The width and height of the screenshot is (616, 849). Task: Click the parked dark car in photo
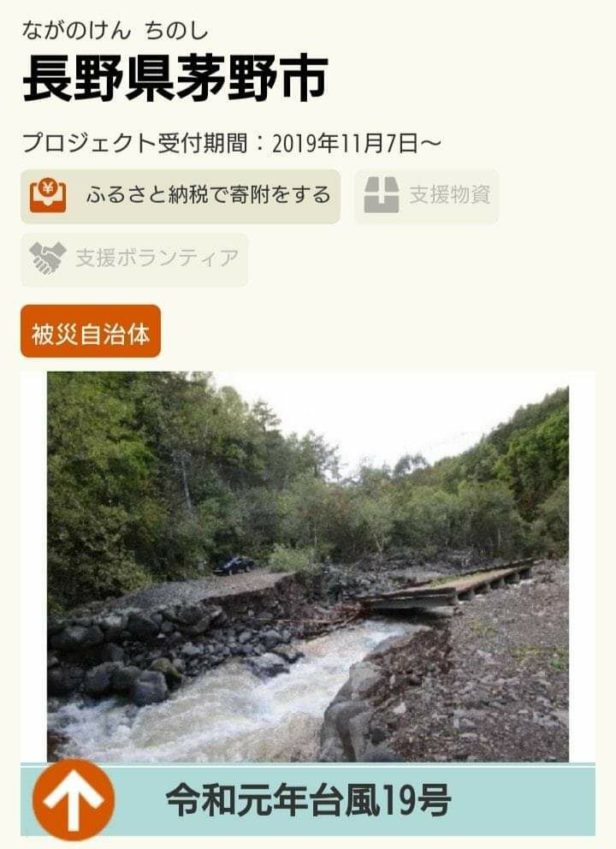click(x=234, y=565)
